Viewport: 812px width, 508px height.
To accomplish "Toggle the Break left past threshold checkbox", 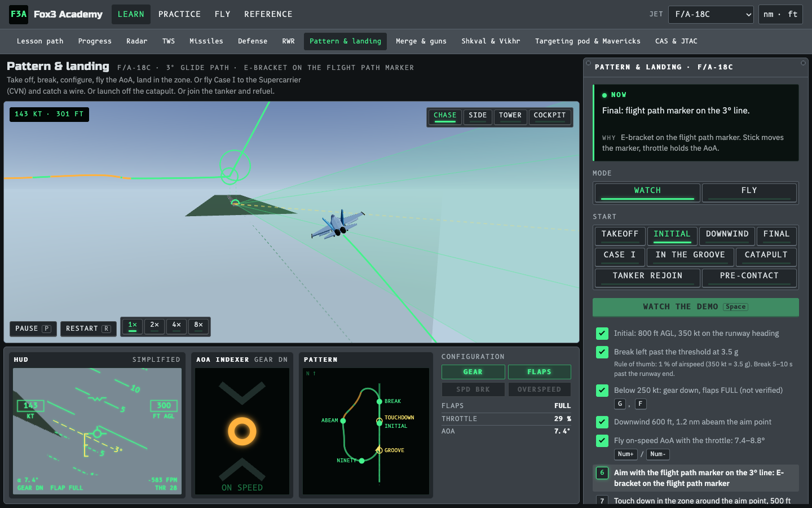I will click(x=602, y=352).
